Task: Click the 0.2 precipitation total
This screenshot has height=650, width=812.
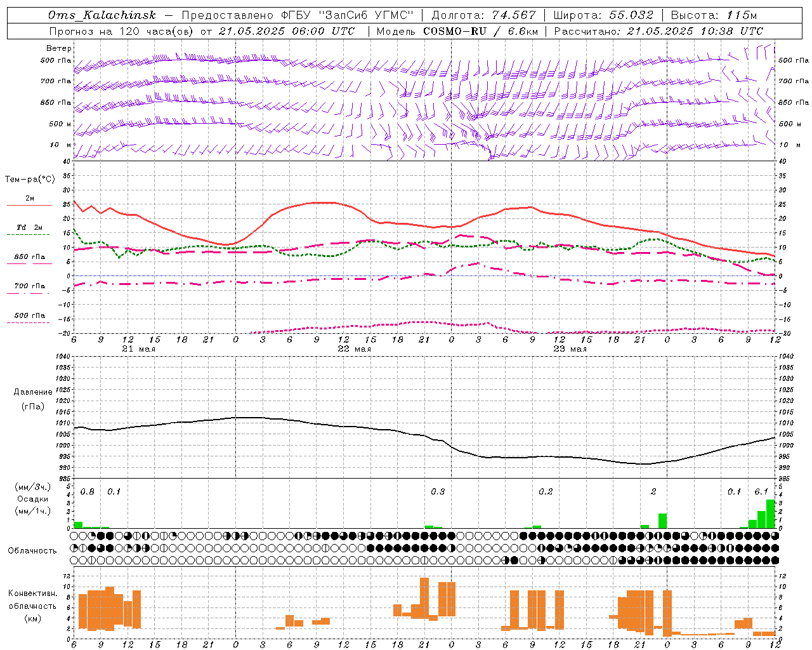Action: pos(546,492)
